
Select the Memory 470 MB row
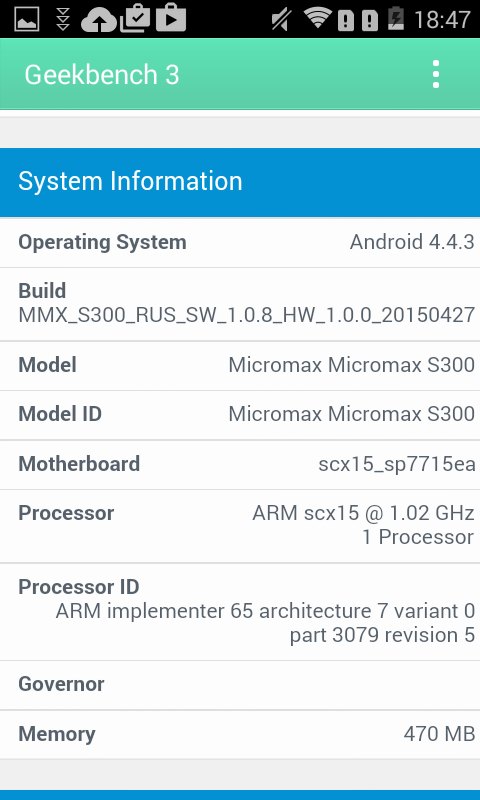[240, 734]
